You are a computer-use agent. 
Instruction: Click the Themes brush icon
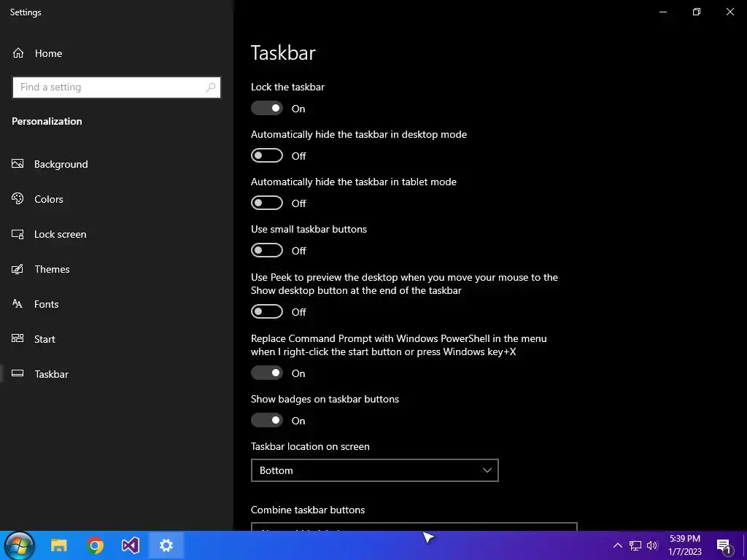[x=18, y=269]
